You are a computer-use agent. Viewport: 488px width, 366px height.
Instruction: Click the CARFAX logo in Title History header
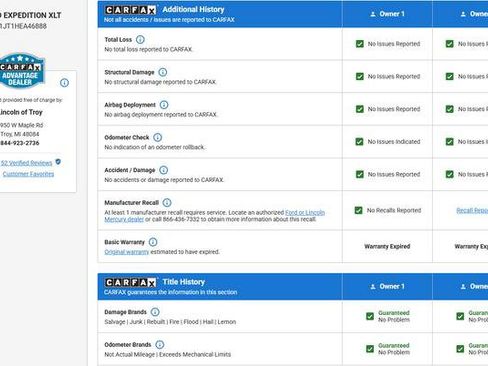tap(131, 283)
